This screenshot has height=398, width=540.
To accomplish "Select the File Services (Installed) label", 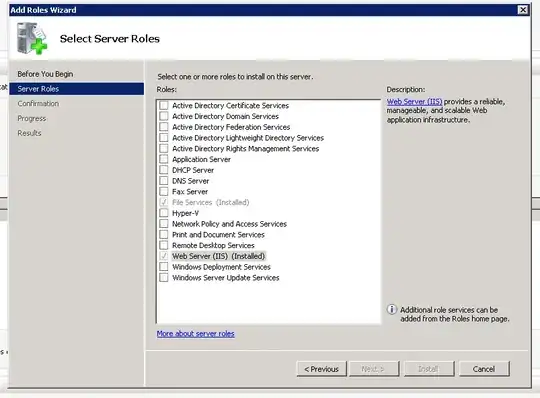I will (x=210, y=202).
